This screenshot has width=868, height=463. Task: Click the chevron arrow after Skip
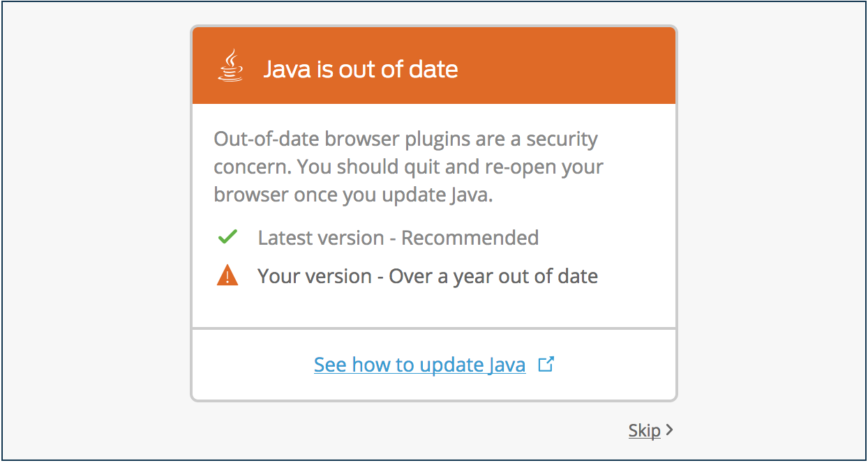(668, 430)
